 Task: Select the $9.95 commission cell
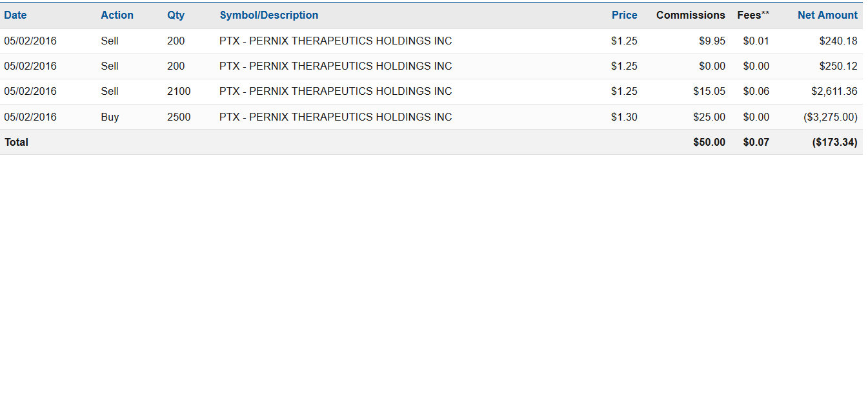[x=712, y=41]
